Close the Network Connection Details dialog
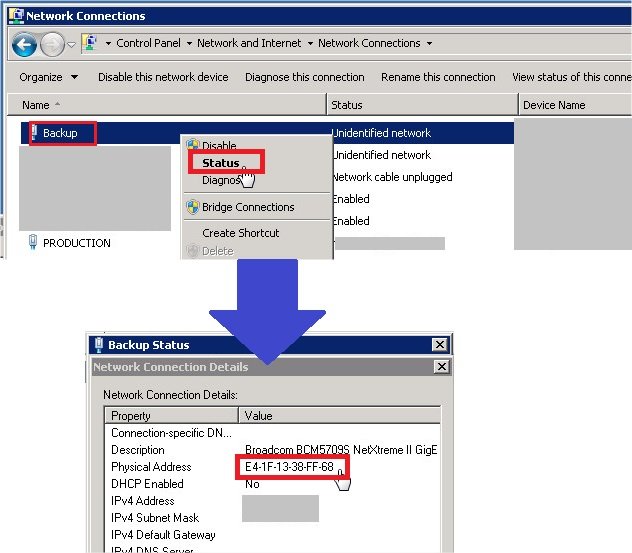Viewport: 632px width, 553px height. 441,367
